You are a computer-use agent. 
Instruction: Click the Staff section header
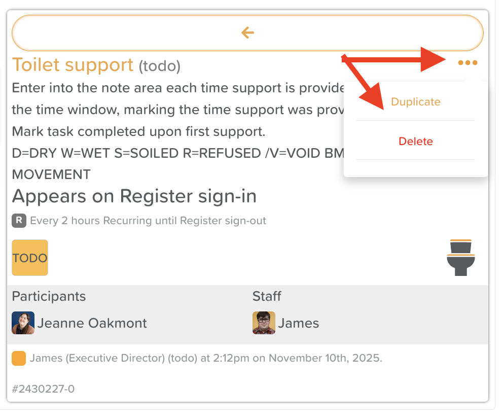[267, 296]
